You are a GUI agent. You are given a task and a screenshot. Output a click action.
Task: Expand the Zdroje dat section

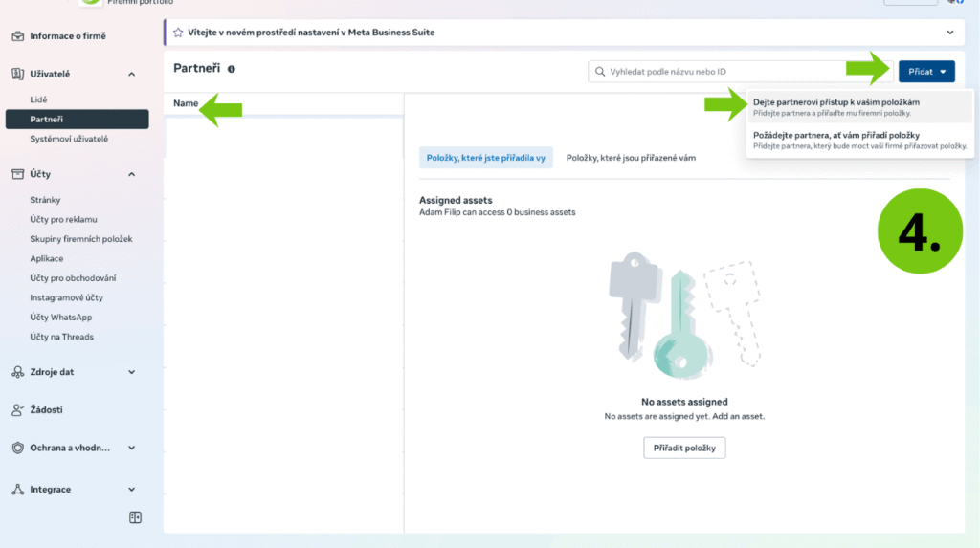pyautogui.click(x=132, y=372)
